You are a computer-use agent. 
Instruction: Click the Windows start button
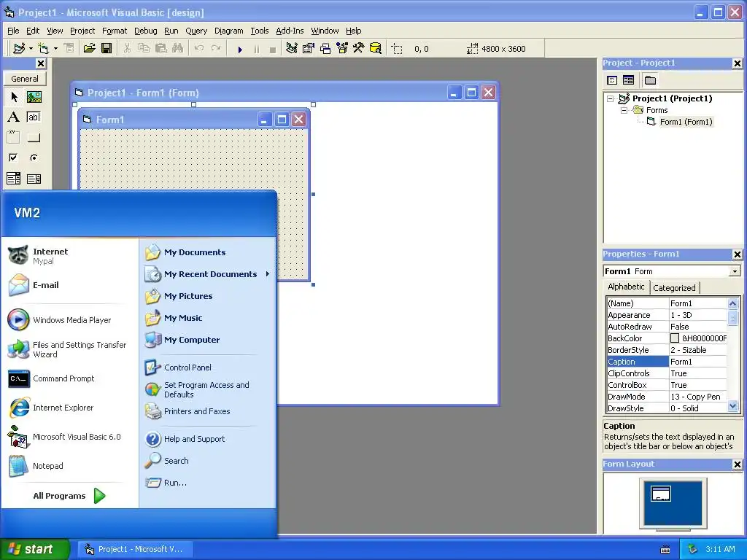click(35, 549)
